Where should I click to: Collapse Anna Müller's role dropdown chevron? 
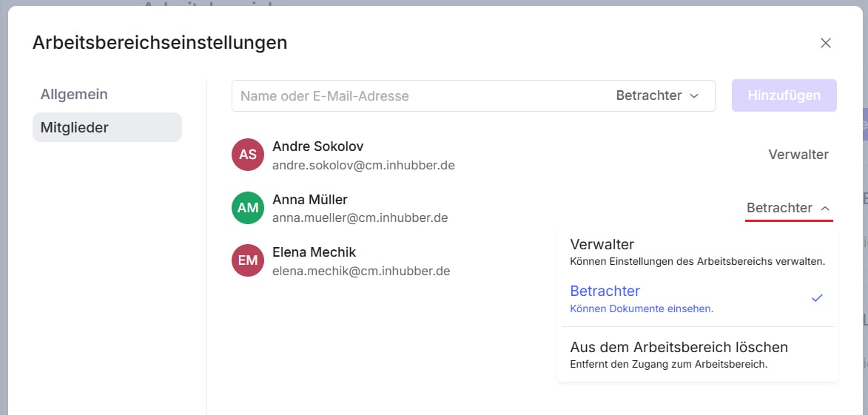tap(825, 209)
